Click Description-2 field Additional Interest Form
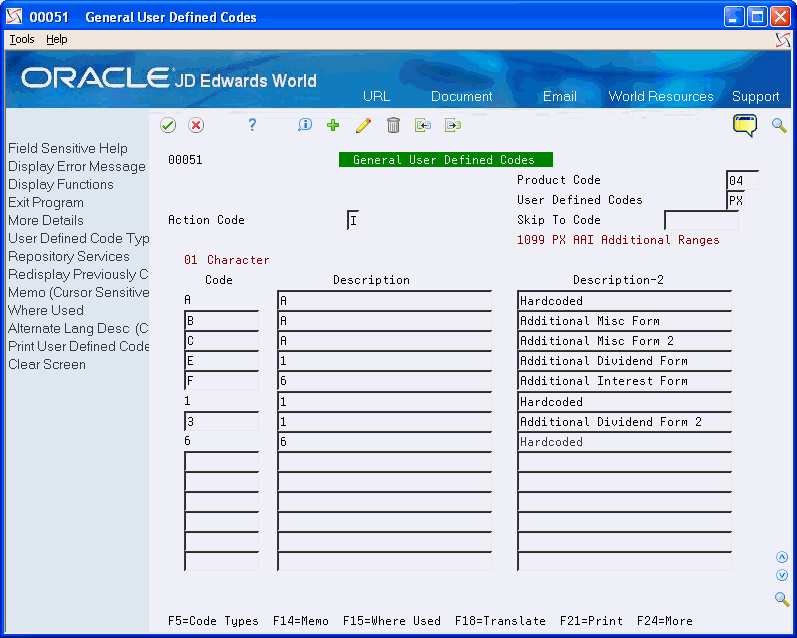 (x=624, y=381)
